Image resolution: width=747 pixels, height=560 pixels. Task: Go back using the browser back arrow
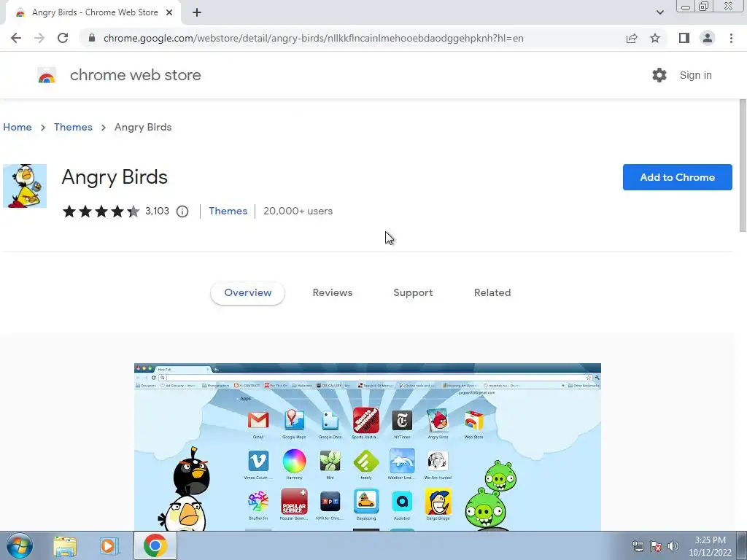(x=16, y=38)
